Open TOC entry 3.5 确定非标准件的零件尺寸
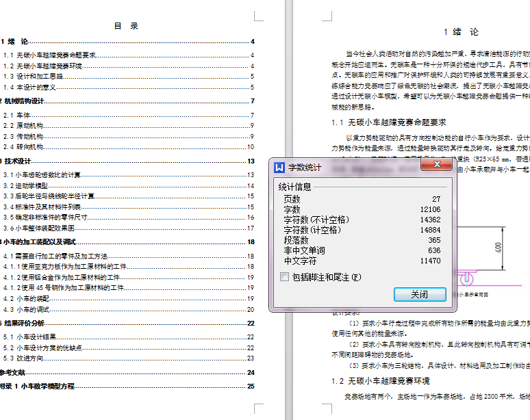The width and height of the screenshot is (530, 420). pyautogui.click(x=129, y=218)
